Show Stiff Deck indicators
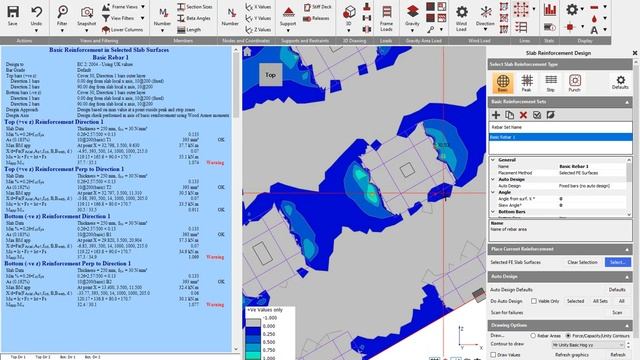 (318, 7)
